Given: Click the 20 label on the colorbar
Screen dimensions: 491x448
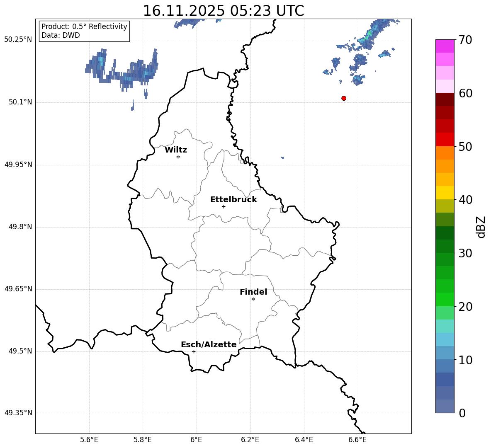Looking at the screenshot, I should 465,307.
